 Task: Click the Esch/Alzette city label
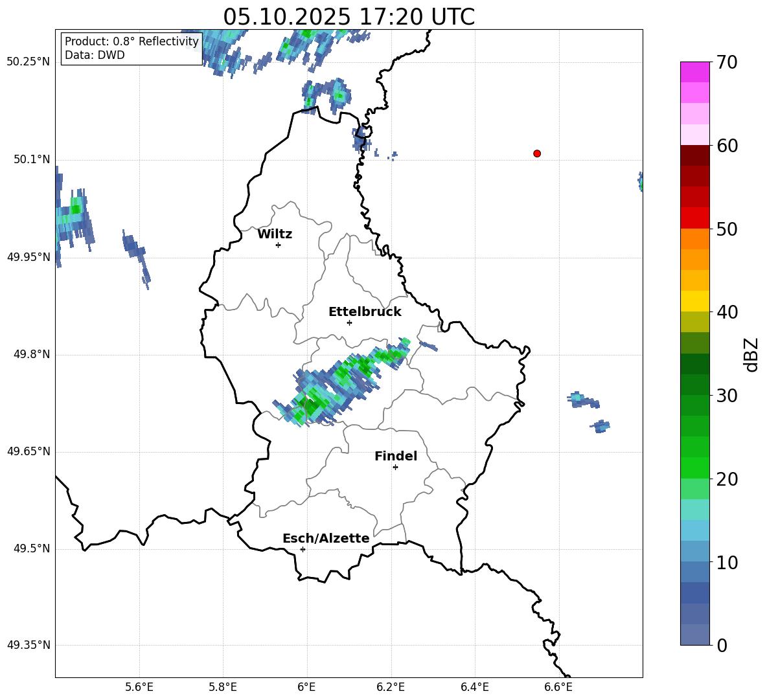click(326, 538)
